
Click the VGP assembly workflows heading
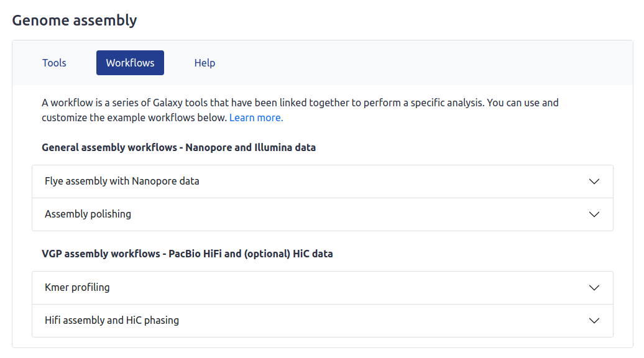[x=187, y=254]
